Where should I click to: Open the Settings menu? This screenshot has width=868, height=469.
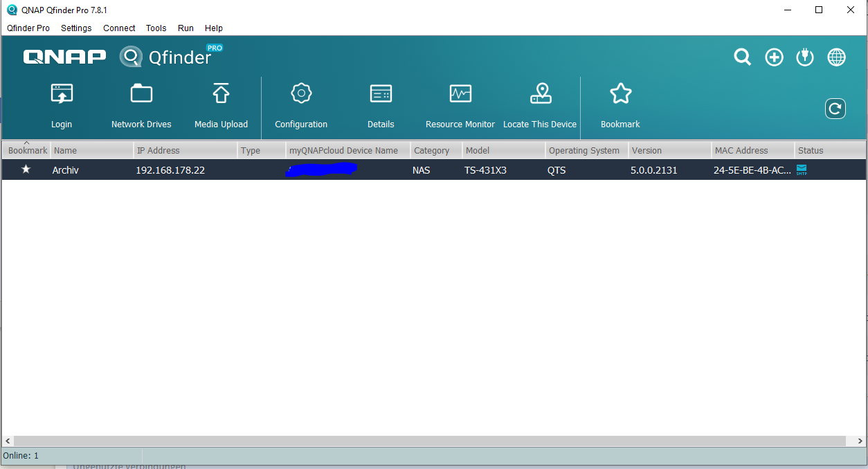(x=76, y=28)
